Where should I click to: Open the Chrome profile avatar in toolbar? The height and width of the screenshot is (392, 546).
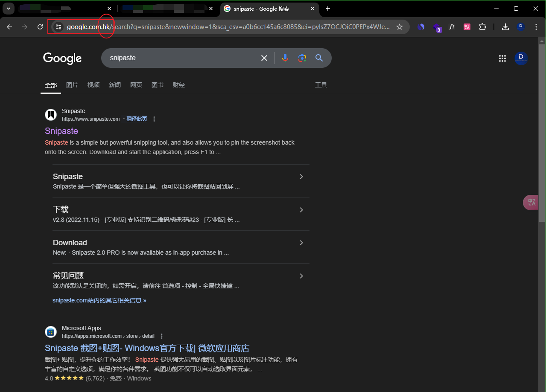[520, 27]
